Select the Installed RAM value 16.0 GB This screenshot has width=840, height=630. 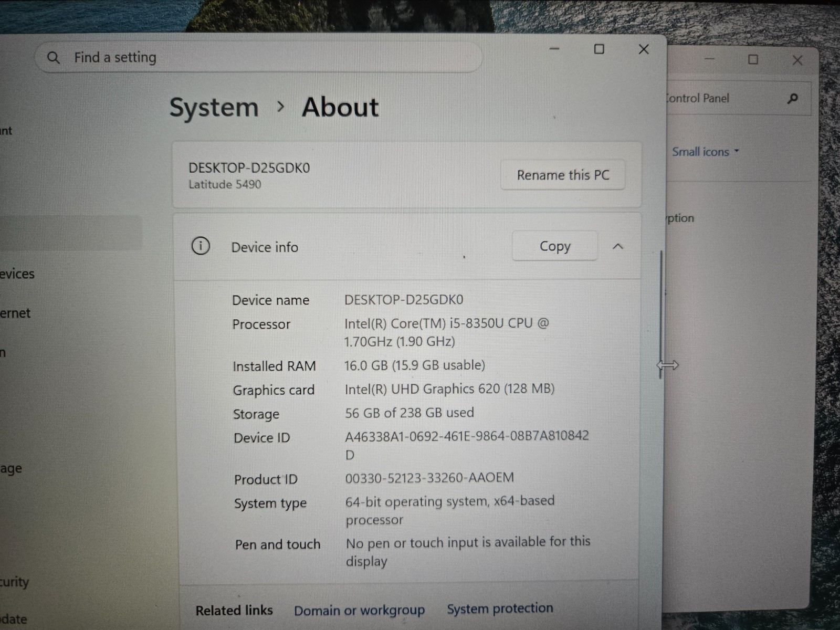tap(414, 365)
